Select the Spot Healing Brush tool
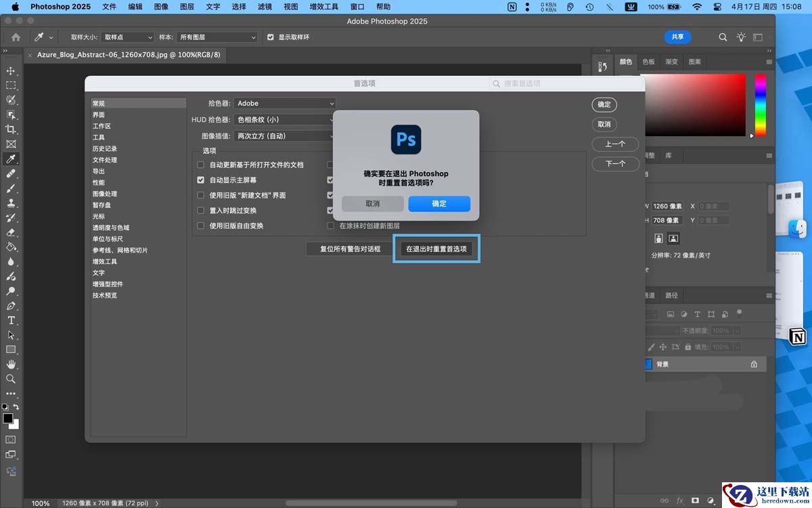Screen dimensions: 812x508 click(x=11, y=173)
